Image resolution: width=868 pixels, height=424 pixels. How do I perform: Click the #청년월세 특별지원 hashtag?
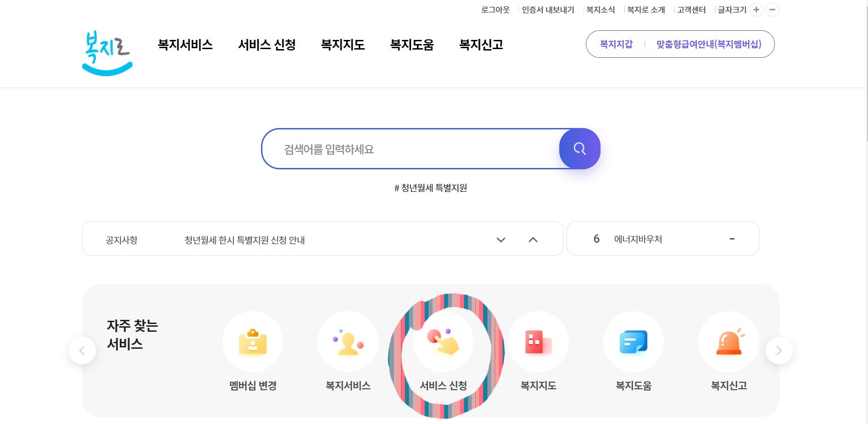pos(431,188)
